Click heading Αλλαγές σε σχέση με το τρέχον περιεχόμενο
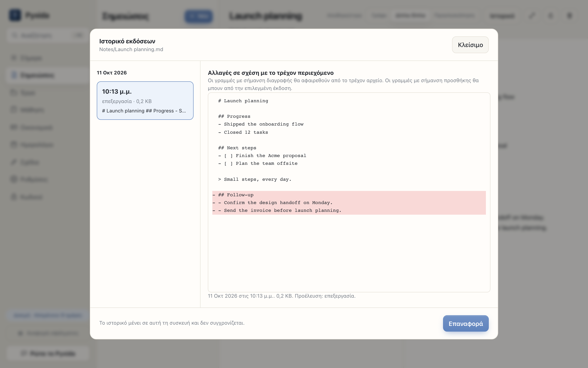Image resolution: width=588 pixels, height=368 pixels. tap(271, 73)
